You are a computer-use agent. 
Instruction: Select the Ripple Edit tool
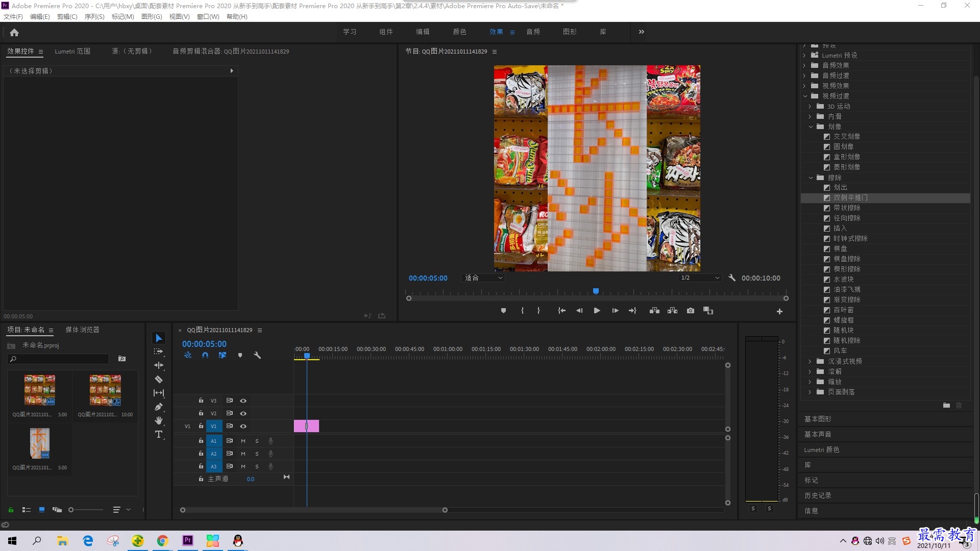(x=159, y=365)
